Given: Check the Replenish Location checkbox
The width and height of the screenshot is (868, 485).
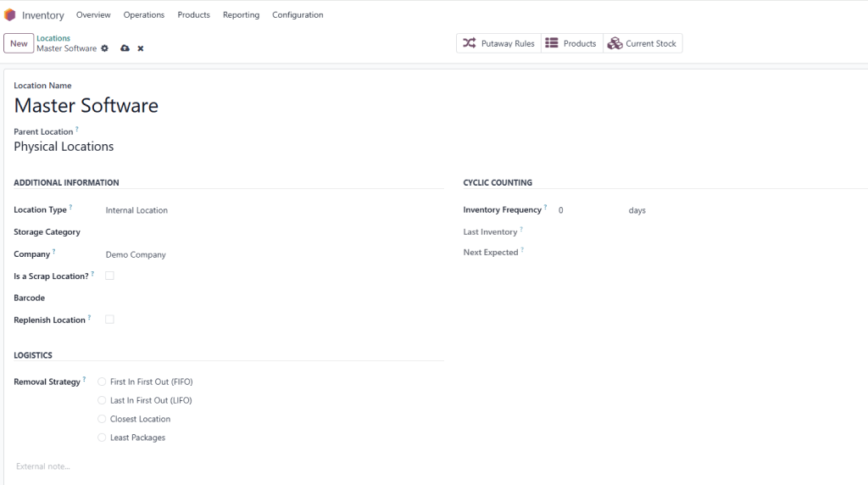Looking at the screenshot, I should click(x=109, y=320).
